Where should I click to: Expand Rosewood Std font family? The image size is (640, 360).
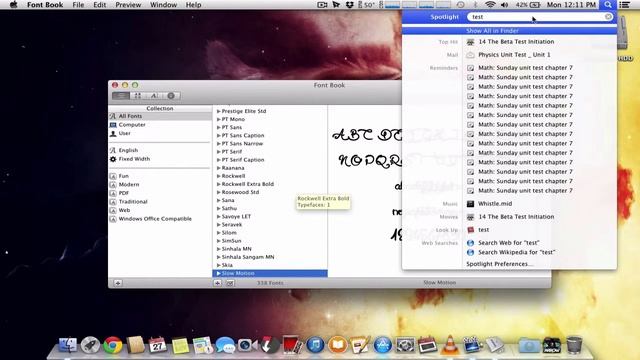pyautogui.click(x=218, y=192)
